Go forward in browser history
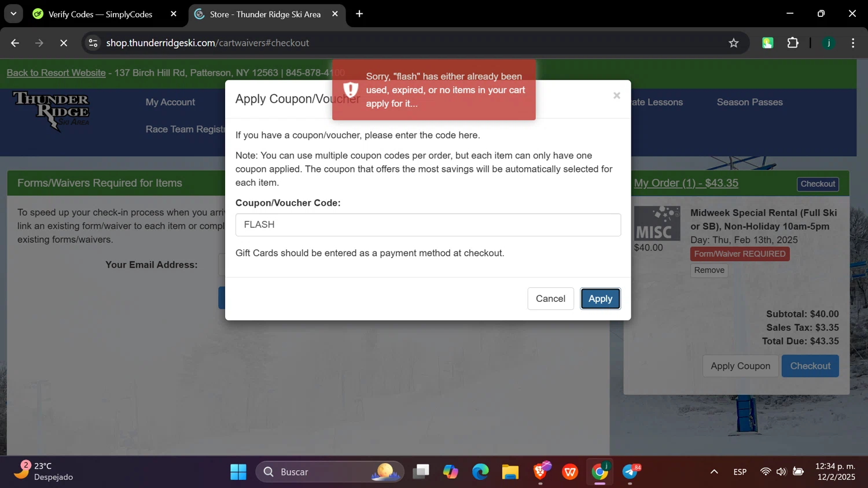Screen dimensions: 868x488 [39, 43]
